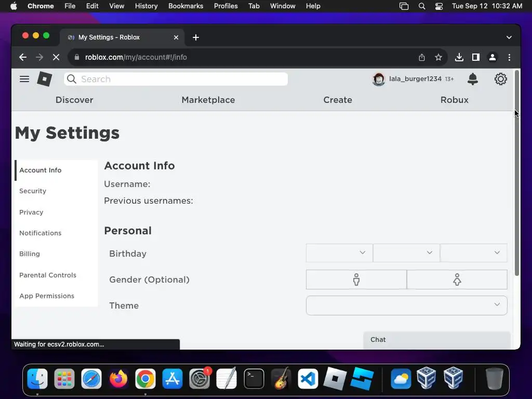Open the notifications bell
The image size is (532, 399).
[473, 79]
